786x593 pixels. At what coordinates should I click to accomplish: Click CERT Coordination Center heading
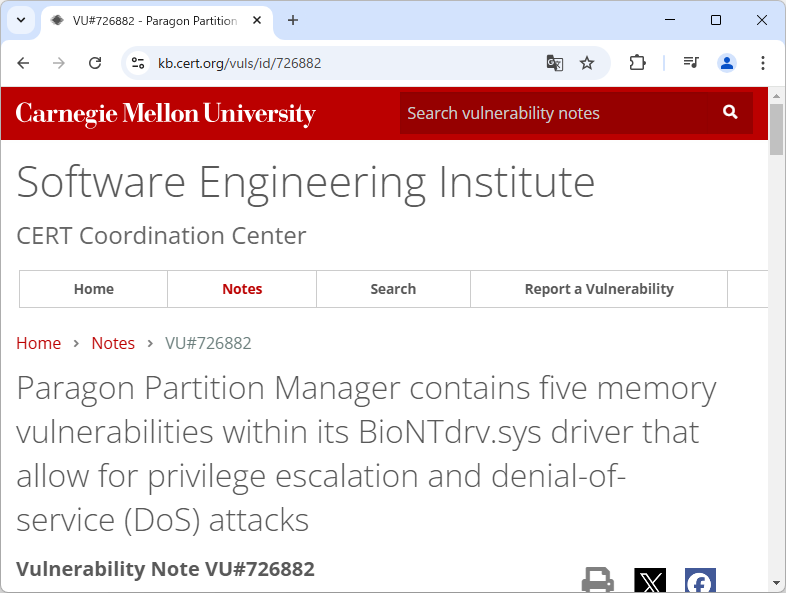[x=161, y=236]
